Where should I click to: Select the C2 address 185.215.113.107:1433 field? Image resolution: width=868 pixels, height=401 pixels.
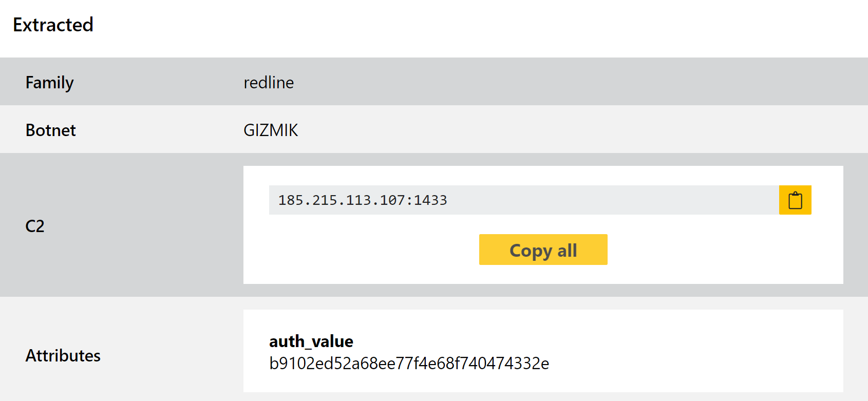coord(524,200)
